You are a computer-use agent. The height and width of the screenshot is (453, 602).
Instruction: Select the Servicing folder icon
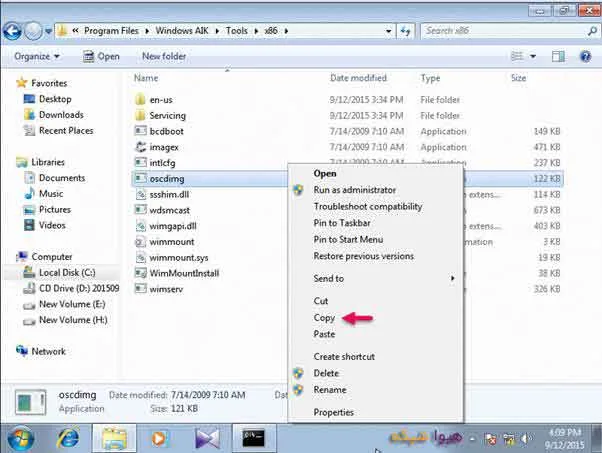coord(141,115)
